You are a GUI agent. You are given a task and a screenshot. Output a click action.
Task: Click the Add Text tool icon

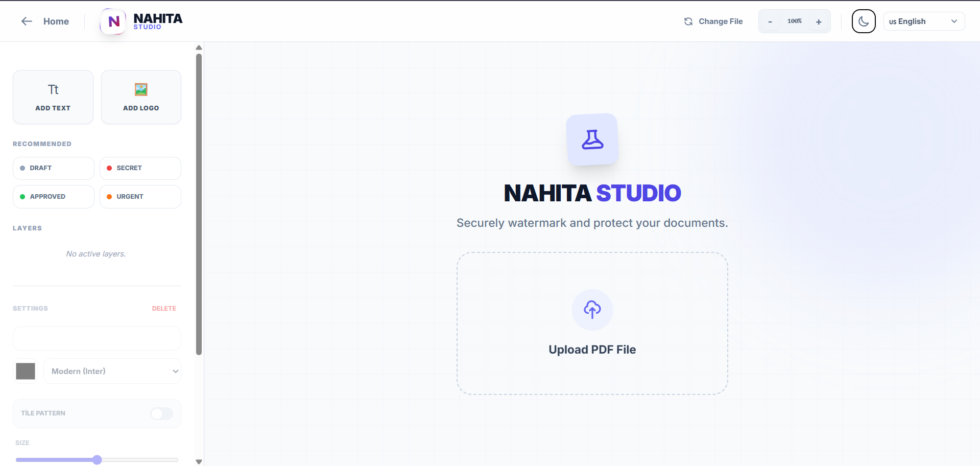pyautogui.click(x=53, y=89)
